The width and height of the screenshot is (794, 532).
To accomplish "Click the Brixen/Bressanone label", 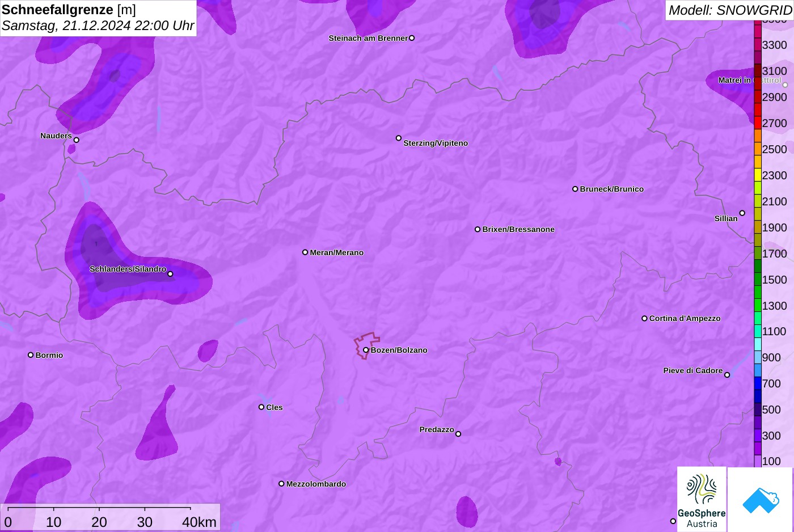I will [x=518, y=229].
